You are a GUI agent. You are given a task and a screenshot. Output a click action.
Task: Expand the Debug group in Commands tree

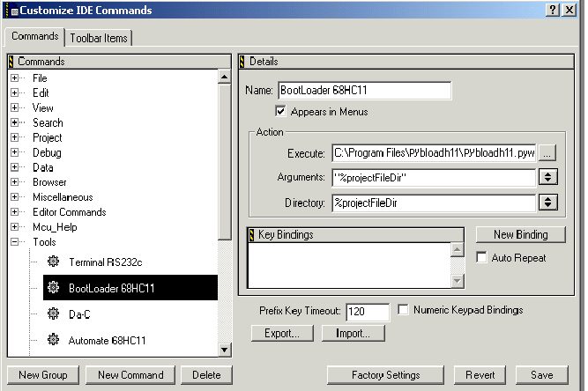click(x=15, y=152)
